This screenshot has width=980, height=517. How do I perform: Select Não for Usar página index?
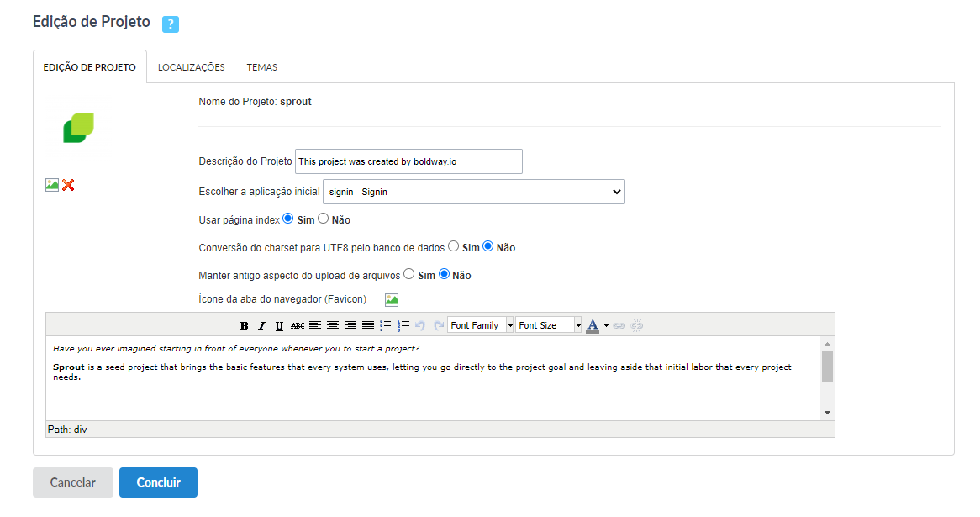click(324, 219)
